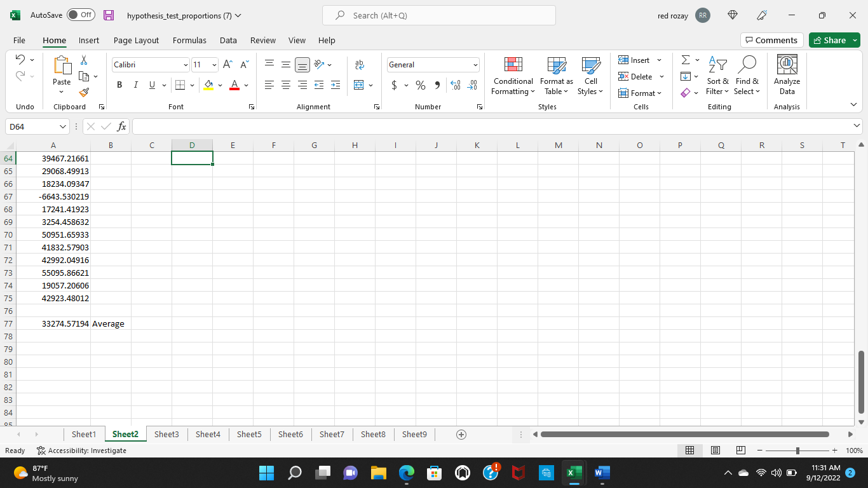Switch to the Data ribbon tab
868x488 pixels.
click(228, 40)
